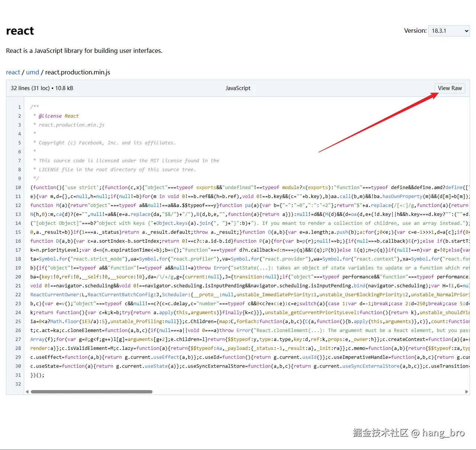The height and width of the screenshot is (450, 476).
Task: Click the React library description sentence
Action: (x=84, y=51)
